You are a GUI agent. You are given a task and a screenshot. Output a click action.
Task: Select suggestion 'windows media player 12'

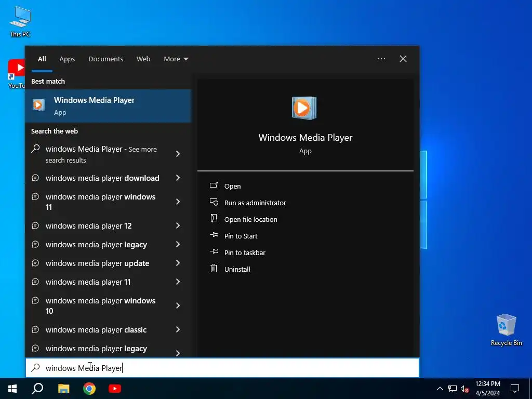coord(88,225)
